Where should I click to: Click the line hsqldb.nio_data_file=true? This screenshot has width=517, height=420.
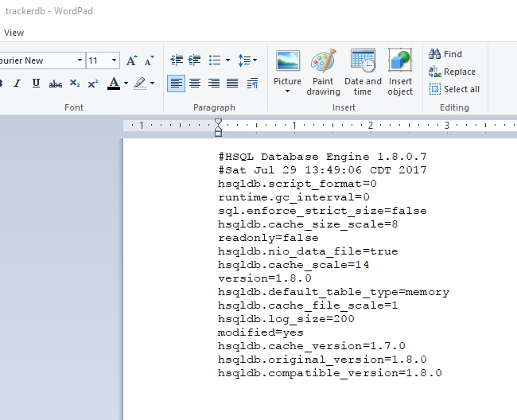pyautogui.click(x=308, y=251)
